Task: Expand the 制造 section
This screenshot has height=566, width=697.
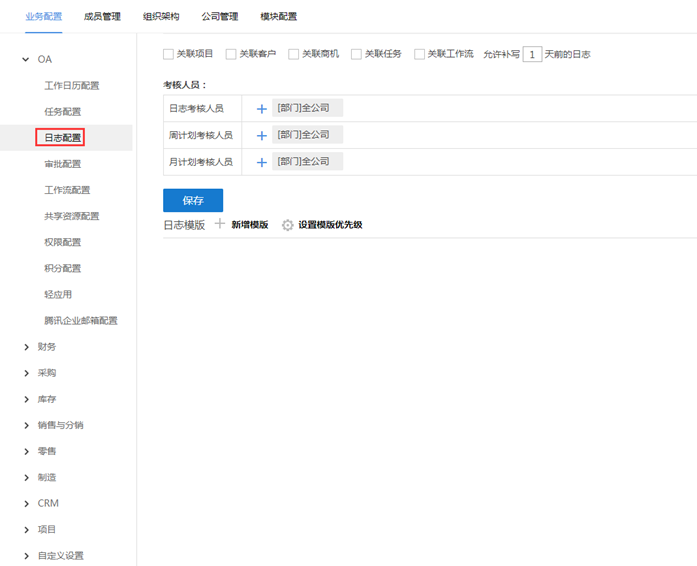Action: [x=26, y=478]
